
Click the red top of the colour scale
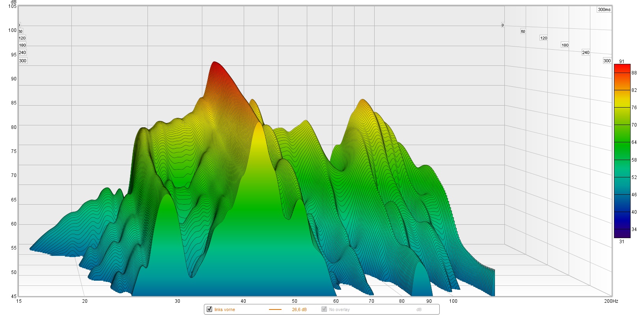point(622,67)
